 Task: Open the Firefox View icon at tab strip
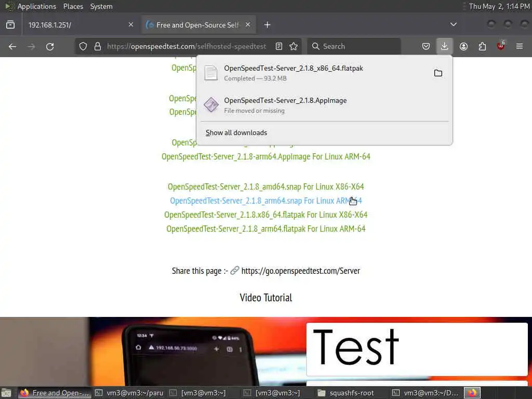10,25
